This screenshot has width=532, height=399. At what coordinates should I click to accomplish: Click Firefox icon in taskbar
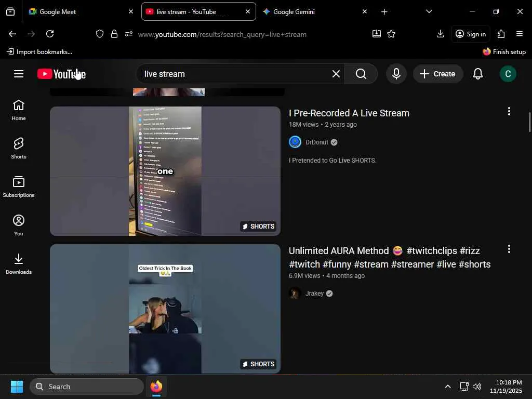[x=156, y=387]
